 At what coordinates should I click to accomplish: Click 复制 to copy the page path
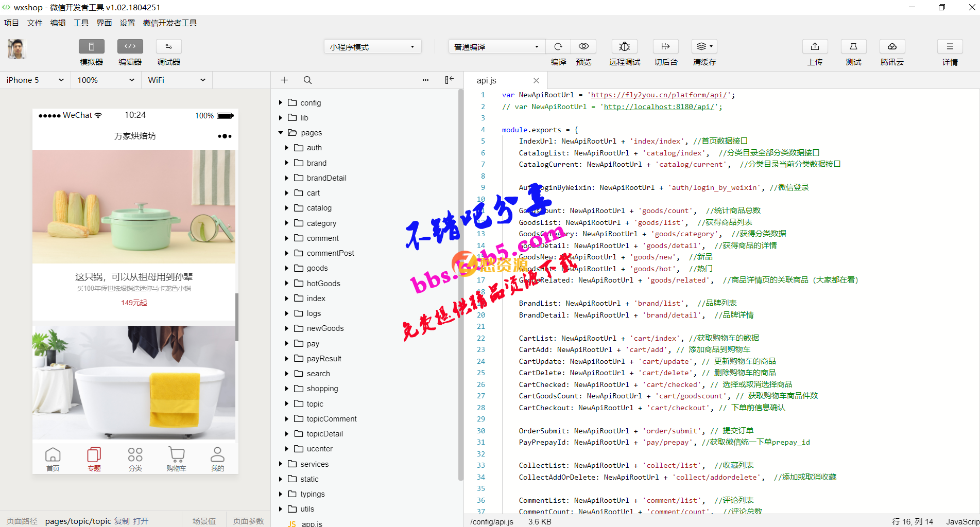point(122,521)
